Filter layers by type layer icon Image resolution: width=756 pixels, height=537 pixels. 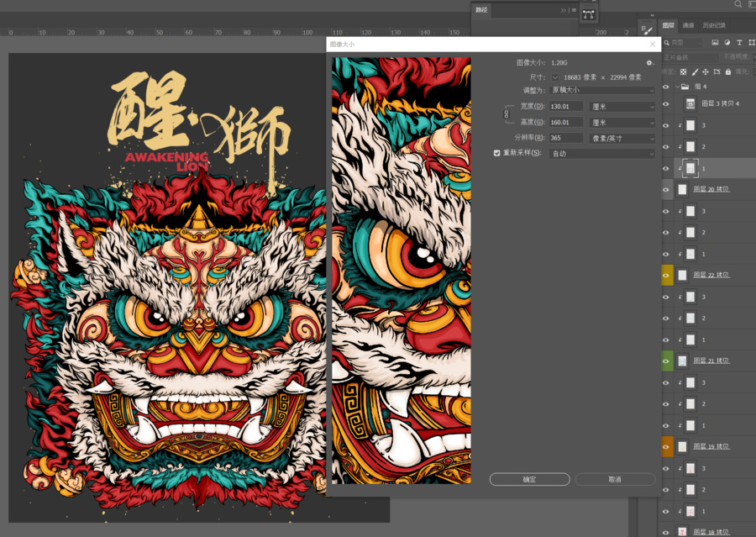[739, 43]
